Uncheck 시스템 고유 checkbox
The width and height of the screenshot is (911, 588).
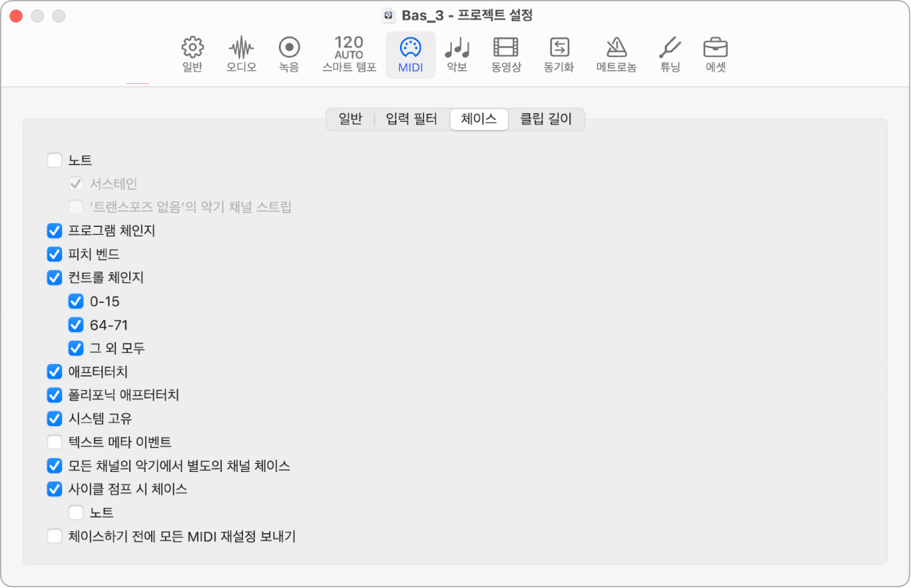54,419
